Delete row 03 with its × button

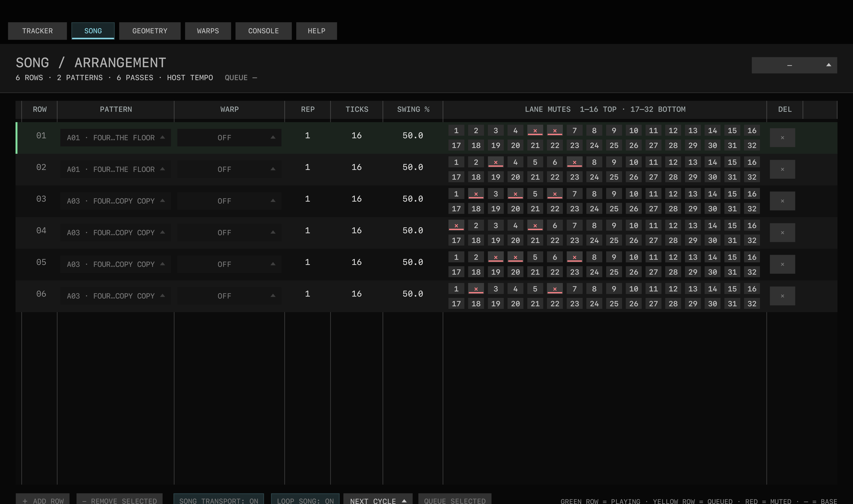[x=782, y=201]
